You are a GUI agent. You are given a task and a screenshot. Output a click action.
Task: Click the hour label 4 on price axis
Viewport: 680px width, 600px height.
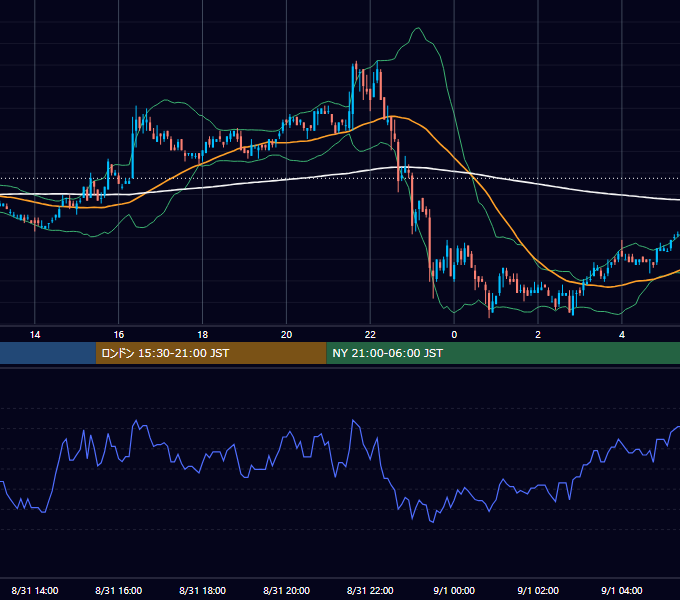[622, 335]
